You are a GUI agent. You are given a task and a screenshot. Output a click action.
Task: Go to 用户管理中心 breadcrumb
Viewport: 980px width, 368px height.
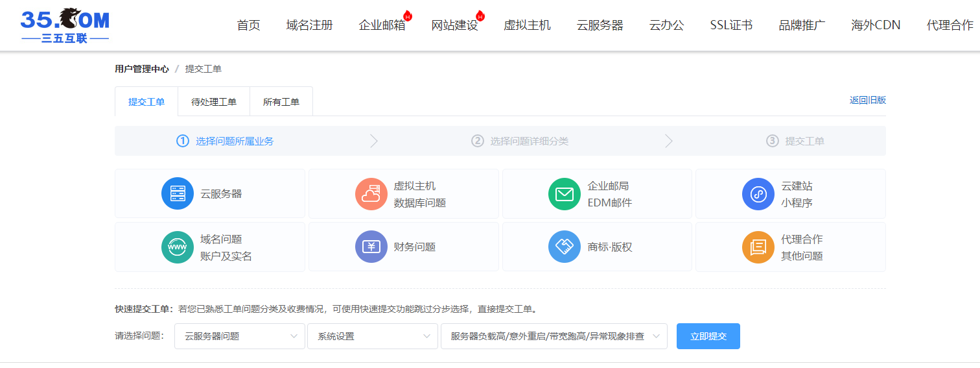pyautogui.click(x=141, y=69)
